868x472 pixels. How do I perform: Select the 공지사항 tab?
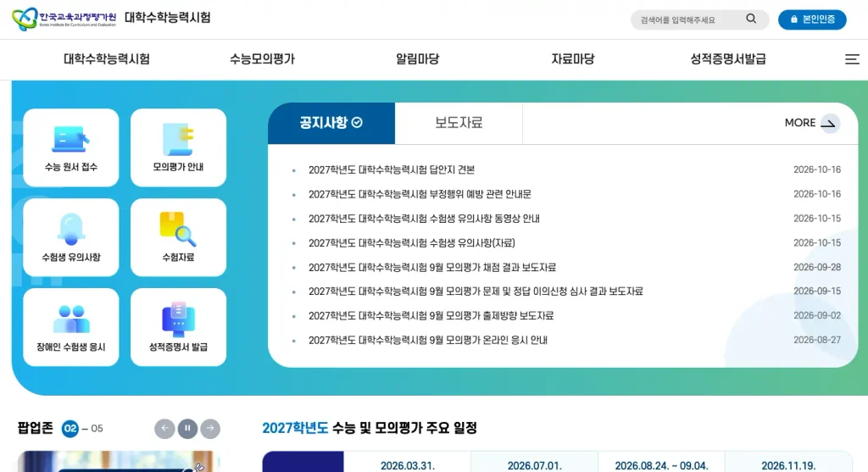click(x=331, y=123)
